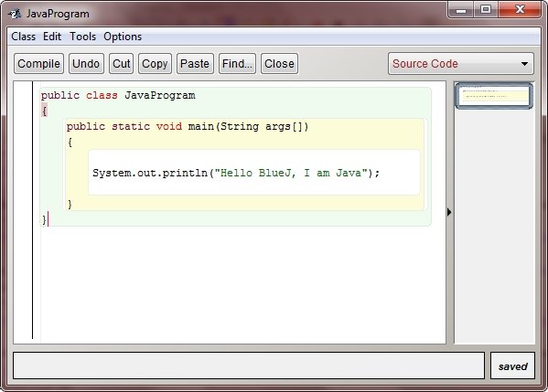Expand the Source Code view dropdown
Screen dimensions: 548x392
(460, 64)
